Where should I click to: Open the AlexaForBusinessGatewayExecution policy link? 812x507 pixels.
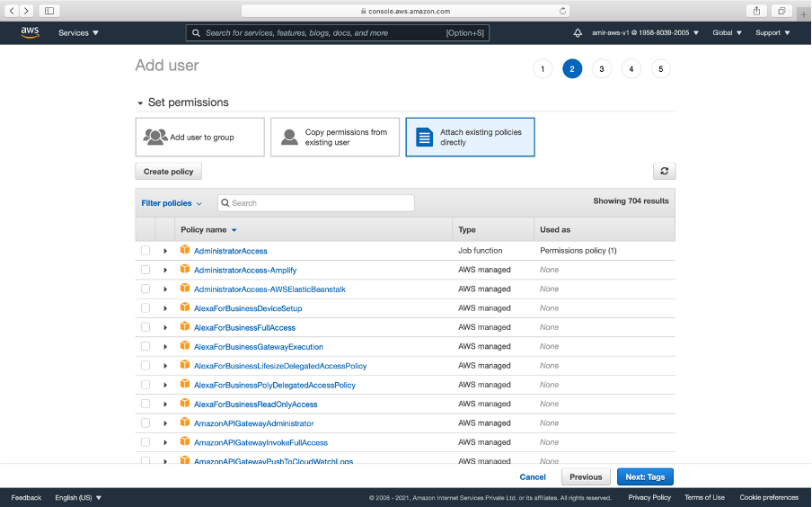pyautogui.click(x=259, y=347)
